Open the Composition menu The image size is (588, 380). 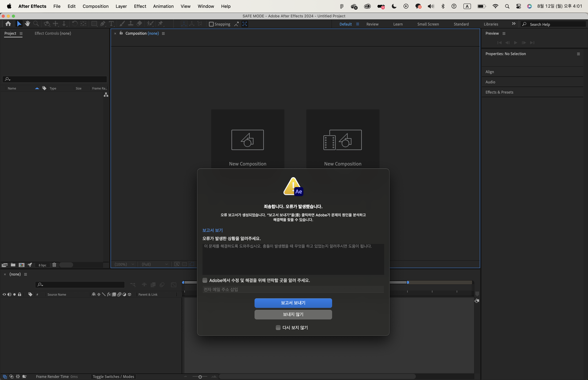point(96,6)
